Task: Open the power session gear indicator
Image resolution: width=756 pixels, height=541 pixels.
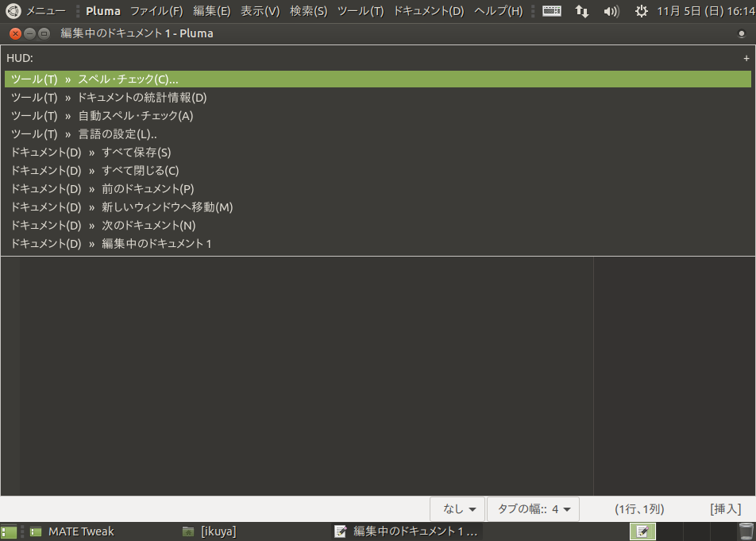Action: tap(642, 11)
